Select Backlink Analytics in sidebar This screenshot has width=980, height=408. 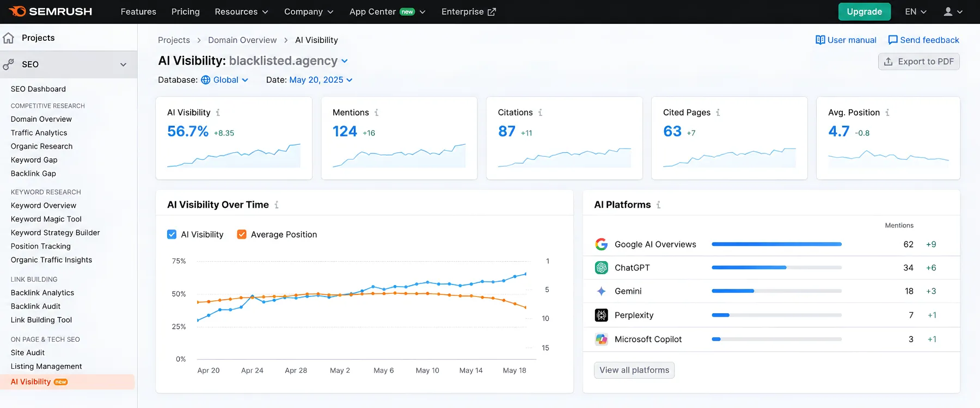point(42,293)
